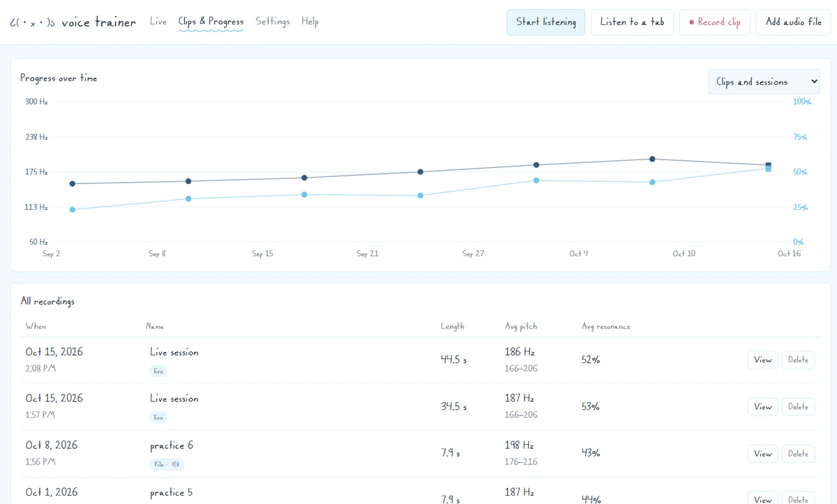Viewport: 837px width, 504px height.
Task: Click the '100%' resonance axis label
Action: click(x=802, y=102)
